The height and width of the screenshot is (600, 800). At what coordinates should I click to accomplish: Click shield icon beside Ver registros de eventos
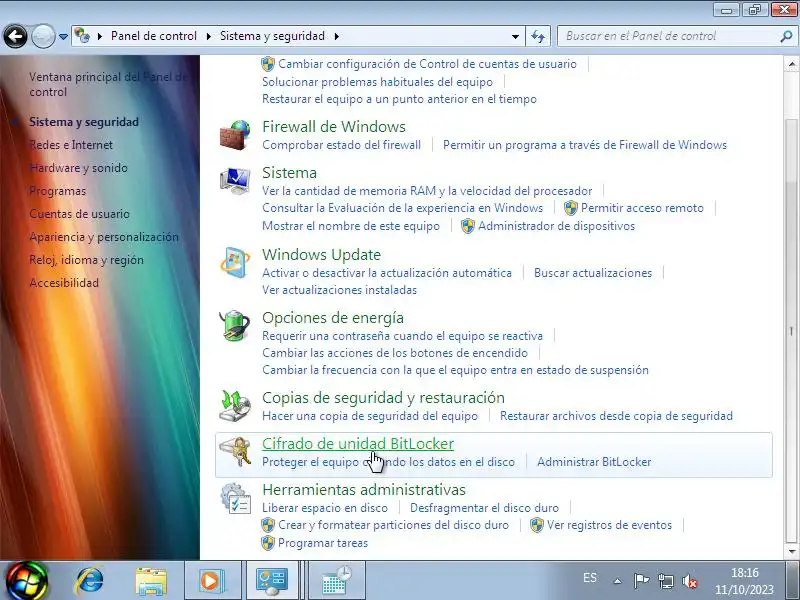(536, 525)
